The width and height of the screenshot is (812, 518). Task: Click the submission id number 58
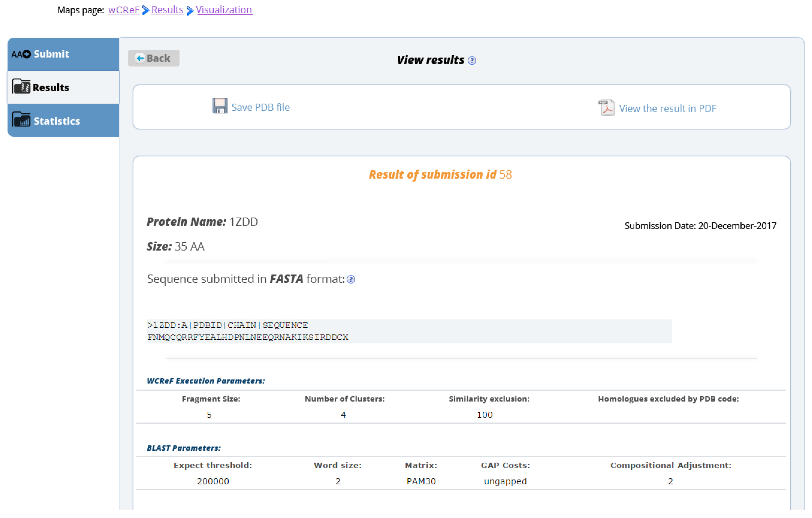(505, 174)
